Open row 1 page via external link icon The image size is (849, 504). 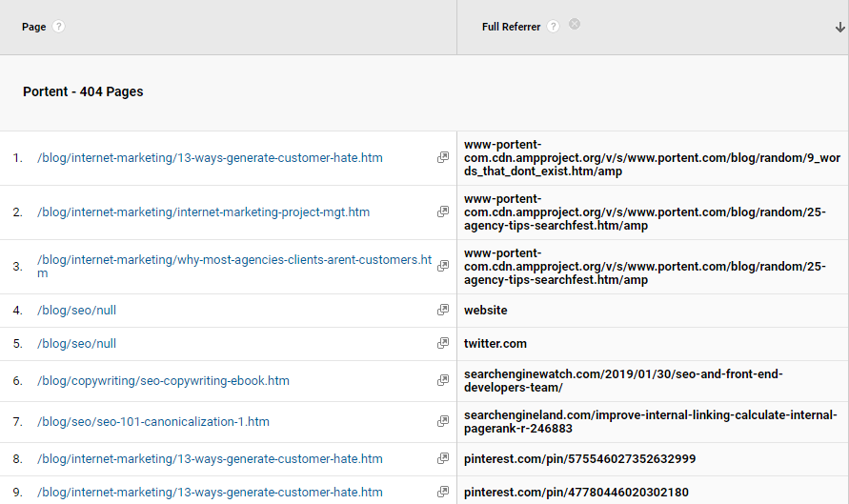443,158
